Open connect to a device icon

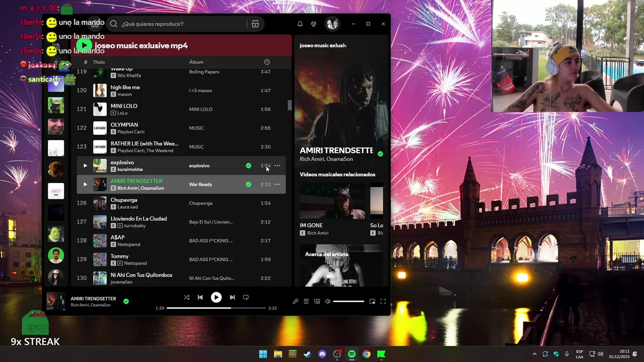click(317, 301)
